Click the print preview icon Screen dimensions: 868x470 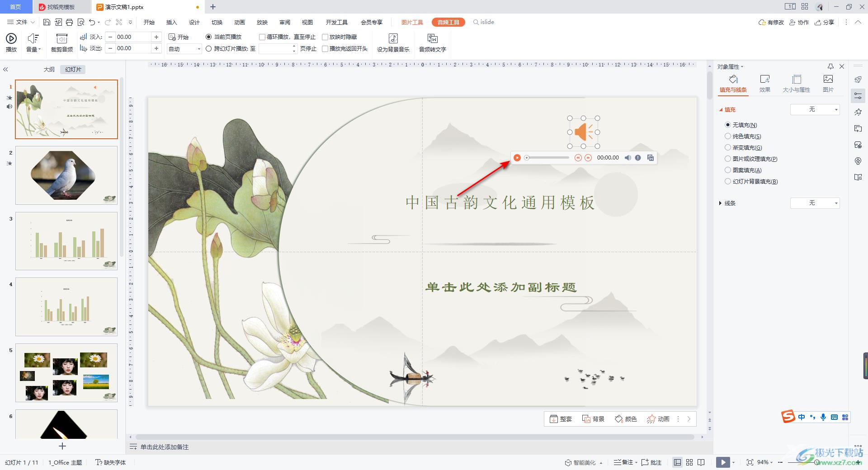[81, 22]
